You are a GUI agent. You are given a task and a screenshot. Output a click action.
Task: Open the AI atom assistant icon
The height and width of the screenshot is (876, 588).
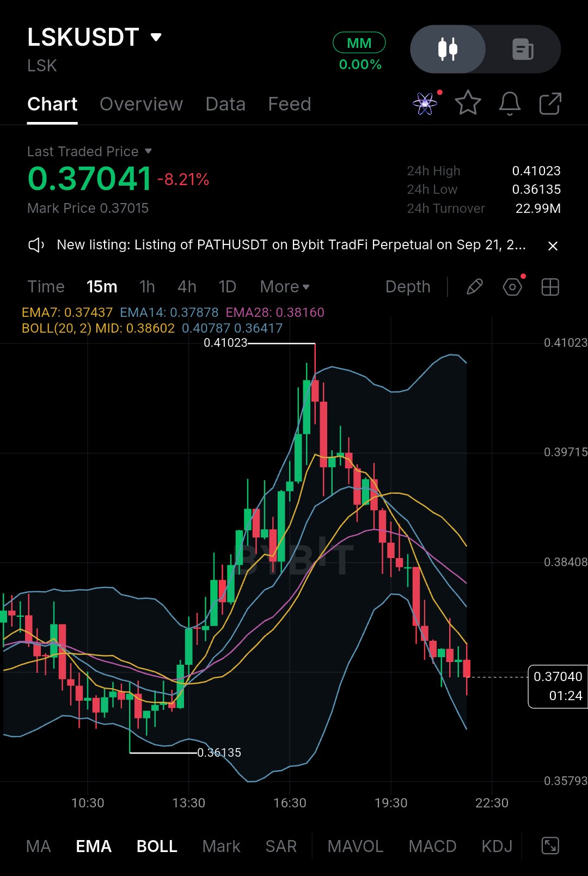[425, 103]
